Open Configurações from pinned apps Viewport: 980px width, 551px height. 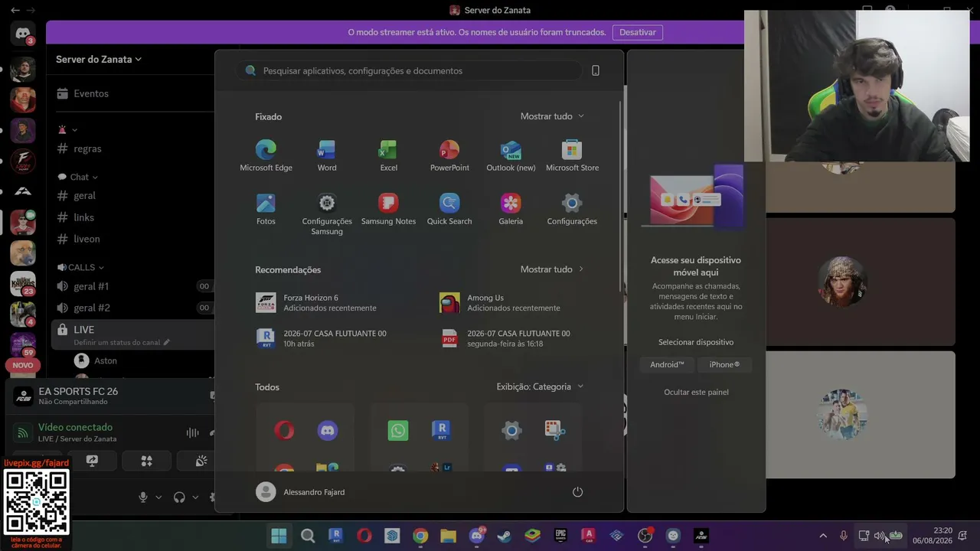point(572,210)
